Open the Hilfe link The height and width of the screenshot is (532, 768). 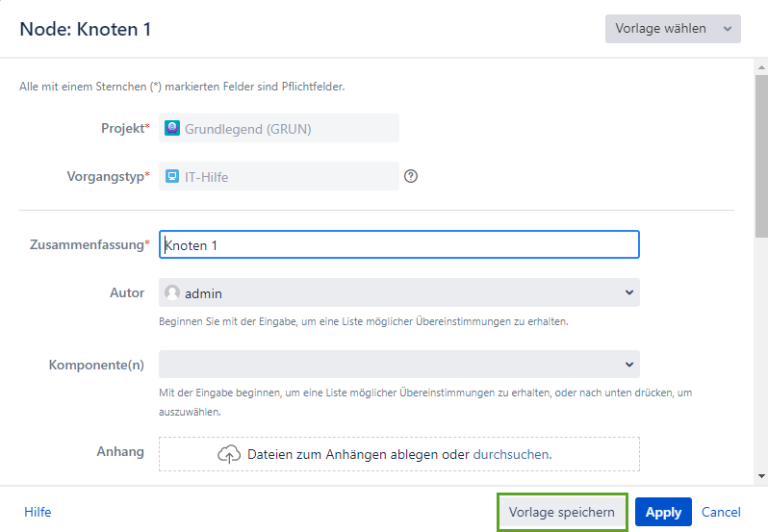[38, 512]
